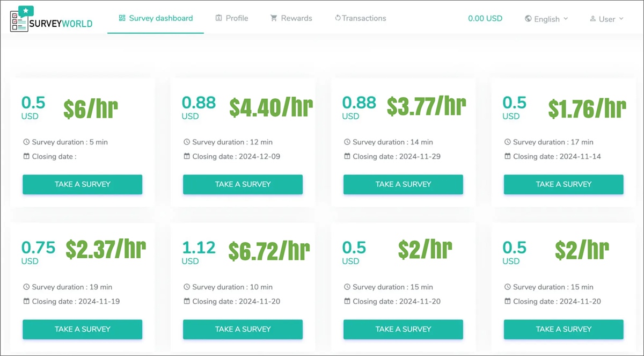Image resolution: width=644 pixels, height=356 pixels.
Task: Click 'Survey duration : 19 min' text
Action: click(x=72, y=287)
